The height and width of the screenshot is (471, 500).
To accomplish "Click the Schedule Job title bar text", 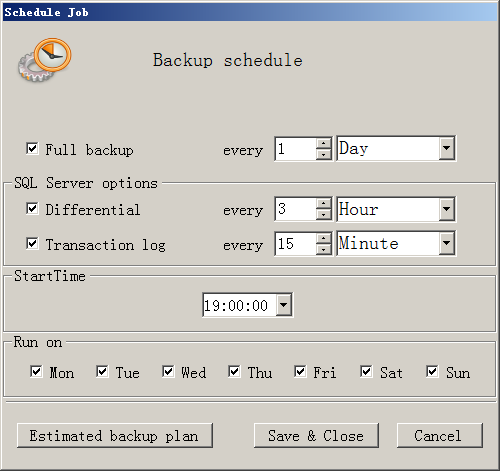I will click(x=46, y=12).
